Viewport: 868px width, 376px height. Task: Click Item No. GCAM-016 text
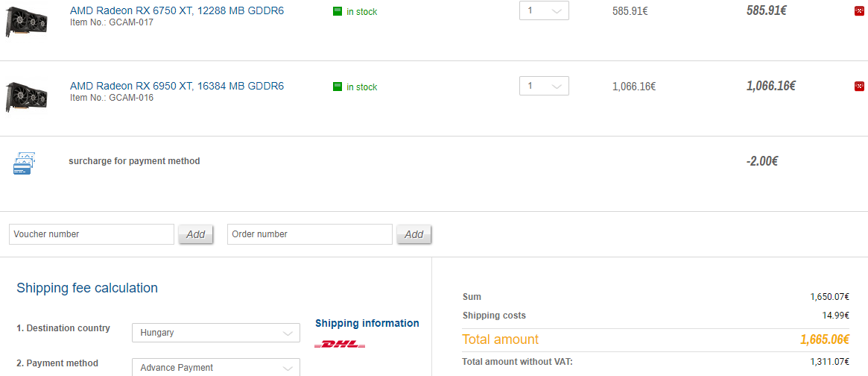coord(111,98)
